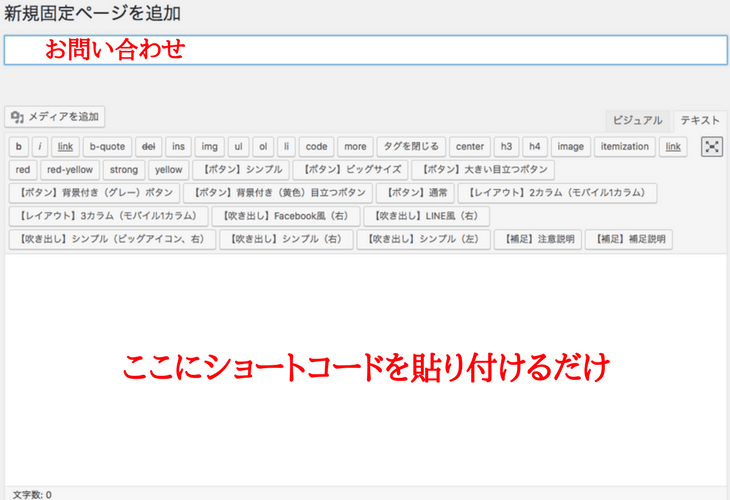Click the strong quicktag button
Image resolution: width=730 pixels, height=500 pixels.
[x=124, y=170]
